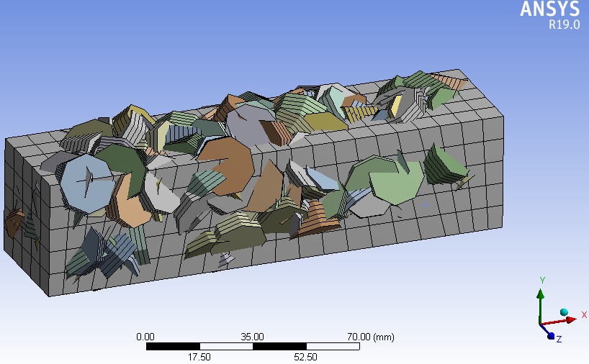The width and height of the screenshot is (589, 364).
Task: Click the 52.50 scale label
Action: click(x=305, y=357)
